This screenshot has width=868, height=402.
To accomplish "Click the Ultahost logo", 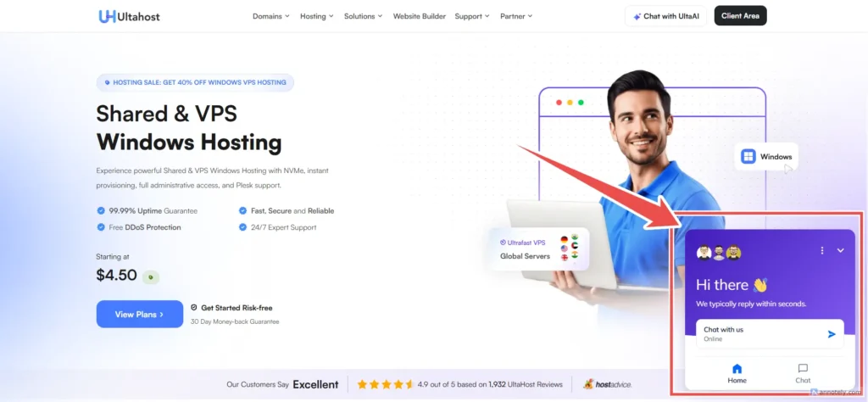I will pos(129,16).
